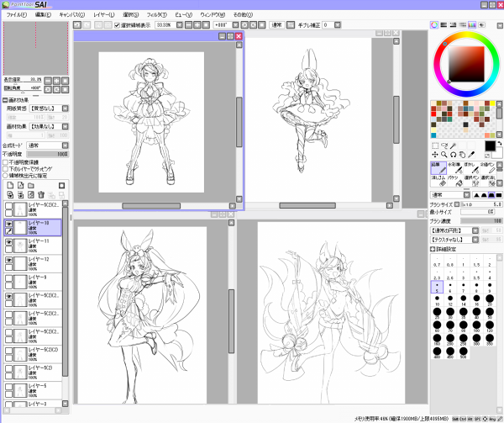Image resolution: width=504 pixels, height=423 pixels.
Task: Pick the yellow swatch in the palette
Action: tap(492, 103)
